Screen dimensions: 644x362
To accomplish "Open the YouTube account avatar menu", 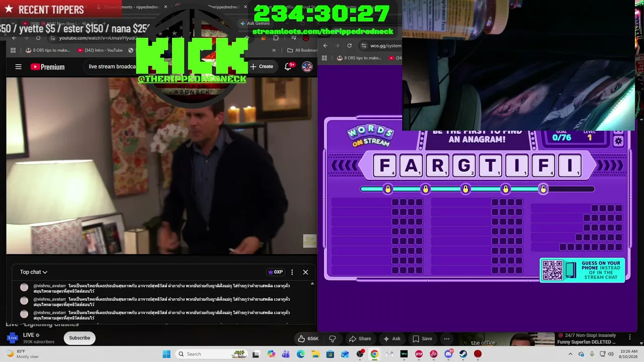I will [x=307, y=66].
